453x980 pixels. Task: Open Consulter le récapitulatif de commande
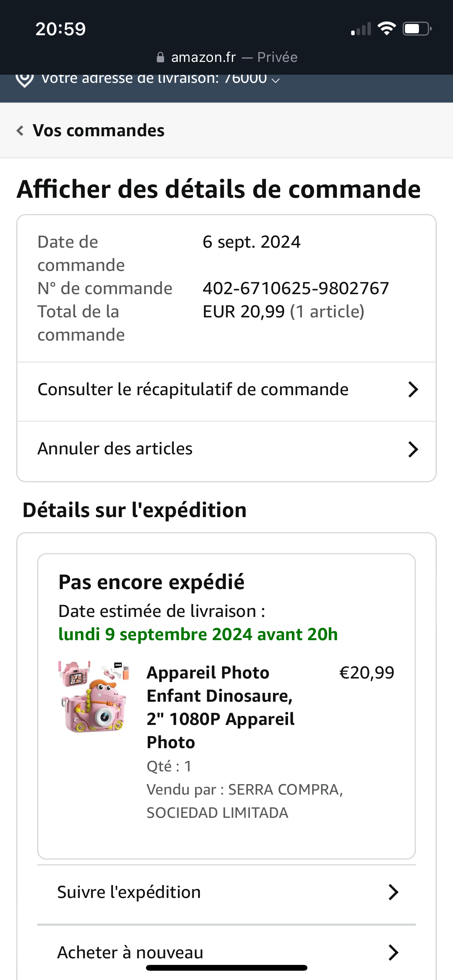(x=226, y=390)
